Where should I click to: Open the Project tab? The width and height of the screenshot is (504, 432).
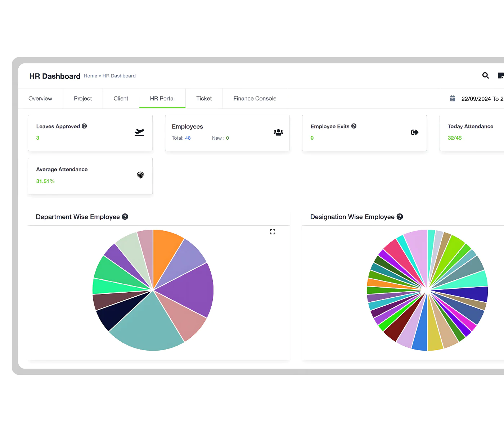click(83, 99)
